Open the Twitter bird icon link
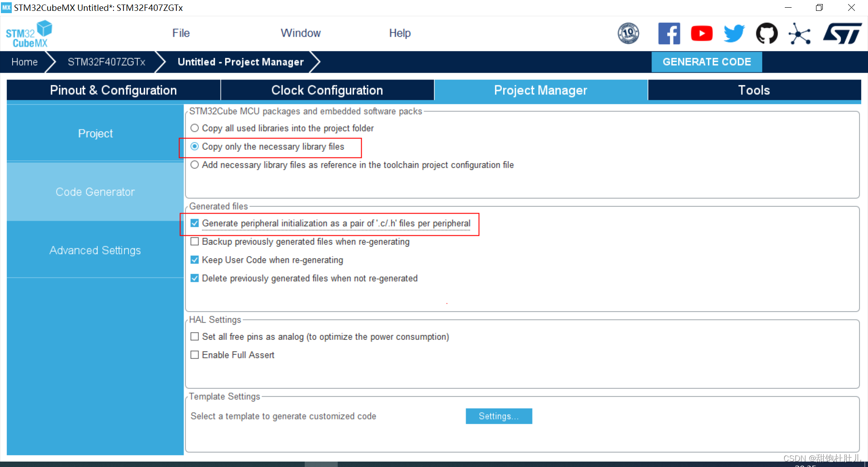This screenshot has width=868, height=467. coord(734,33)
